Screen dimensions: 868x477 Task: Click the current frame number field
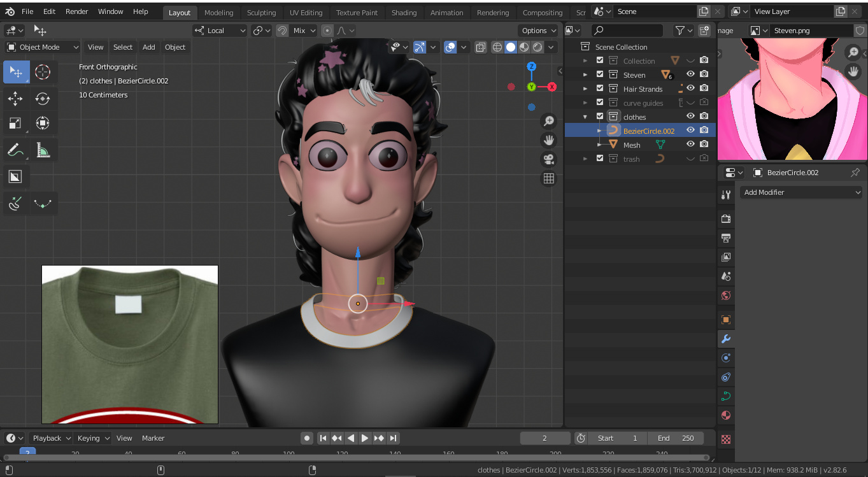click(x=545, y=438)
